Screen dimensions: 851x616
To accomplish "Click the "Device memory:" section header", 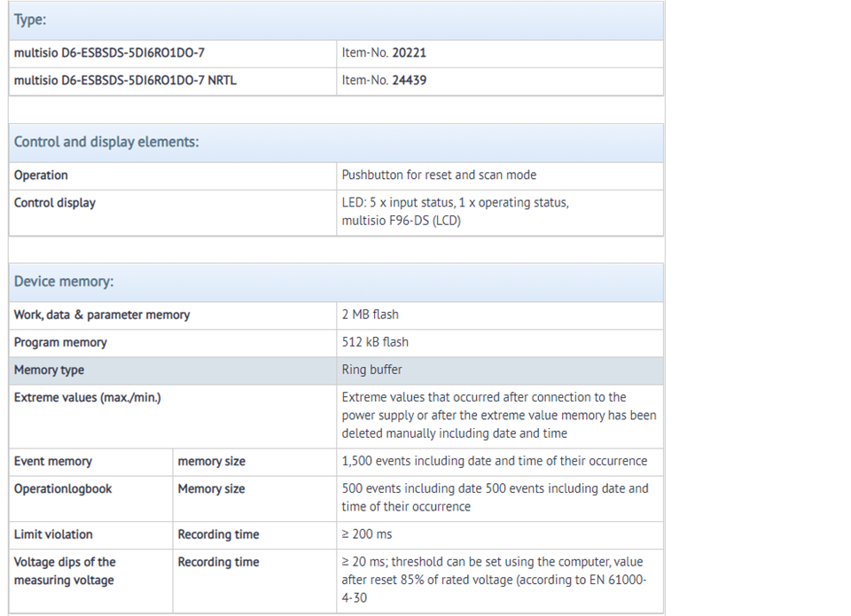I will [x=336, y=282].
